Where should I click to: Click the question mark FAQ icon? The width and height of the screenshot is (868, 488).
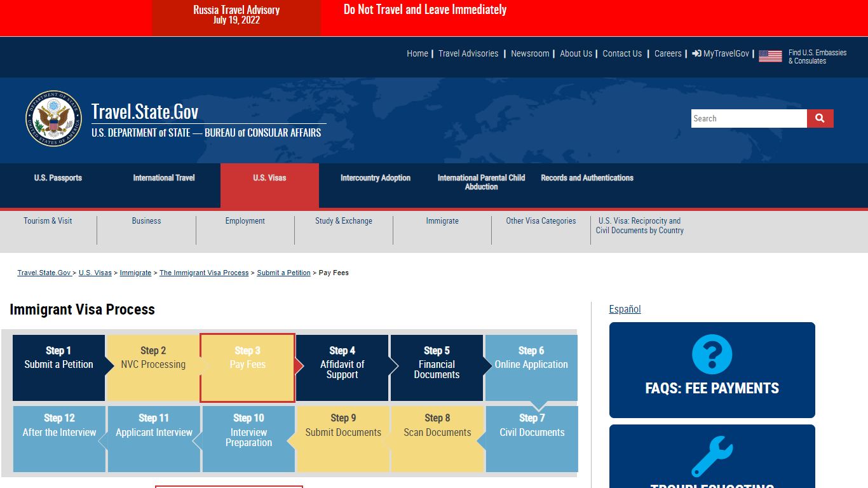pyautogui.click(x=712, y=354)
